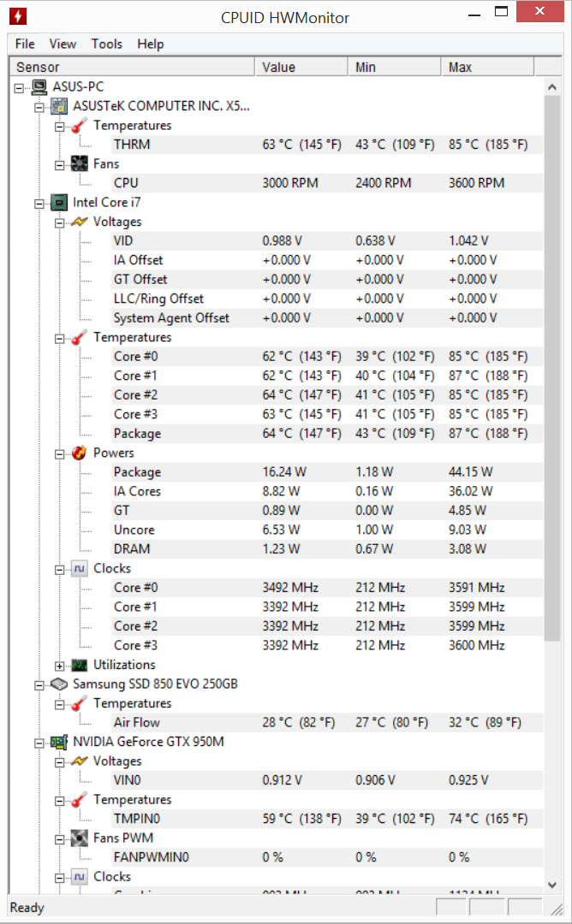The width and height of the screenshot is (572, 924).
Task: Click the 44.15 W max package power value
Action: (x=471, y=472)
